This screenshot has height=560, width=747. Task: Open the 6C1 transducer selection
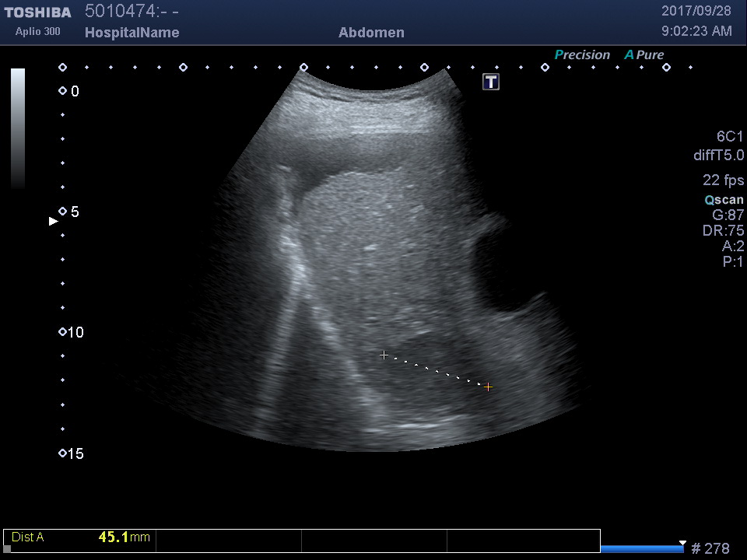pos(730,137)
